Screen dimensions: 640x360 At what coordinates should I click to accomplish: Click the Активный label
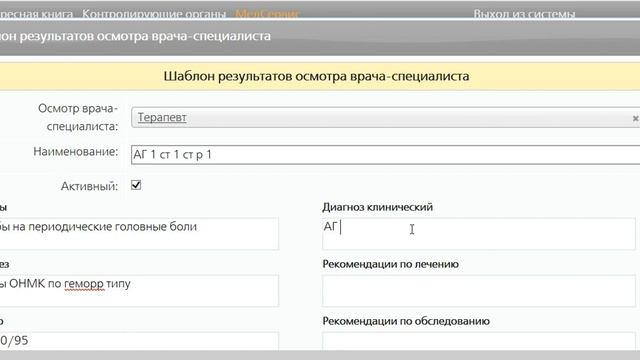[x=89, y=186]
